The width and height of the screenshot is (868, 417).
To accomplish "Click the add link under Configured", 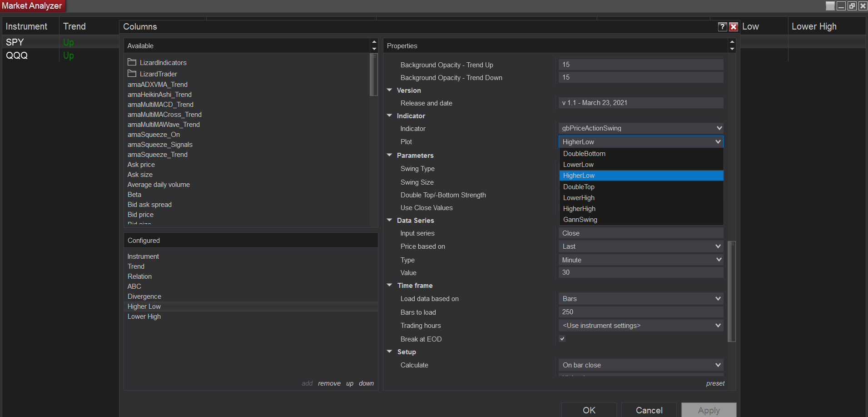I will (x=307, y=383).
